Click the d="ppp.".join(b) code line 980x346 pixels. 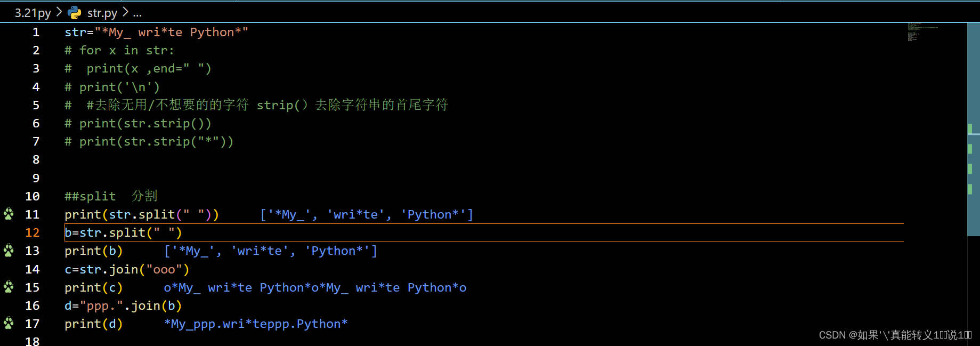123,305
